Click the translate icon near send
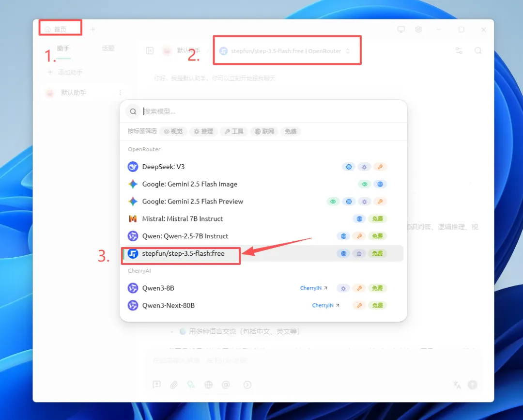This screenshot has width=523, height=420. (457, 385)
